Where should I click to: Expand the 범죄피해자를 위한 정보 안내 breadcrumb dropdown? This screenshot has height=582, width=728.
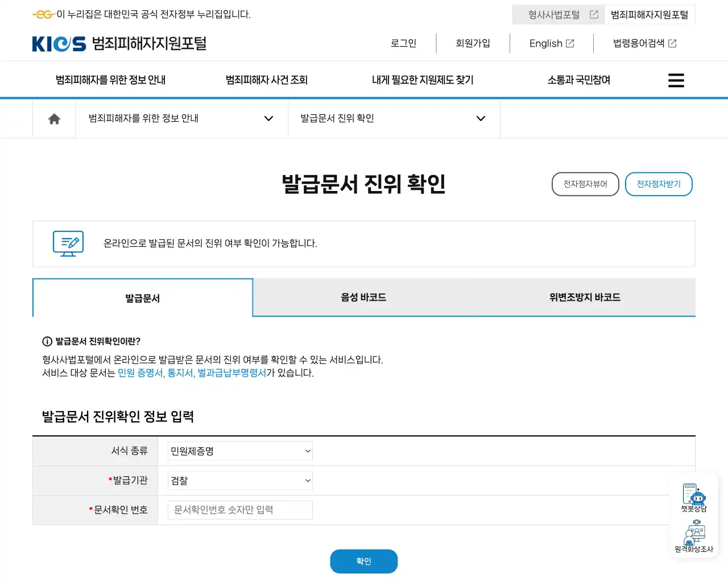coord(182,119)
